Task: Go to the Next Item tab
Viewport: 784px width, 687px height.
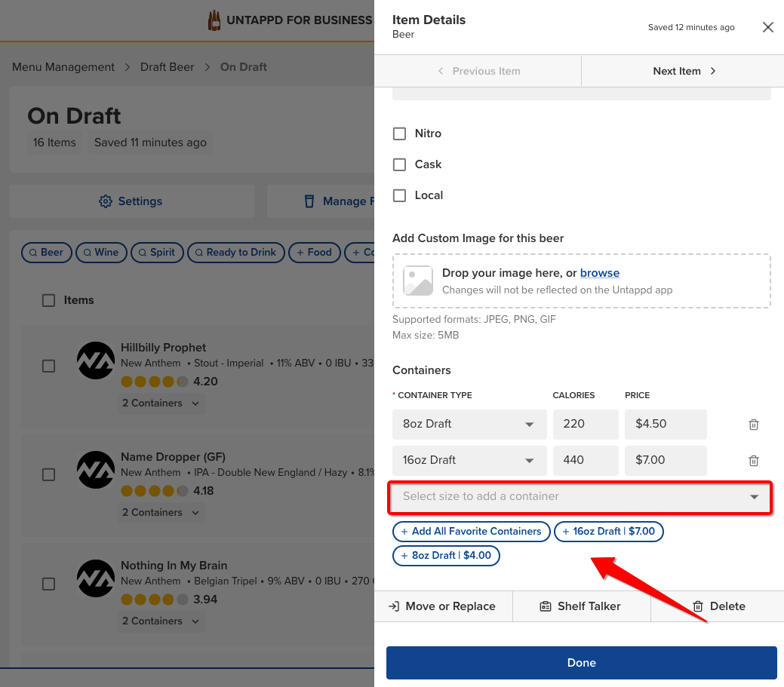Action: click(x=683, y=71)
